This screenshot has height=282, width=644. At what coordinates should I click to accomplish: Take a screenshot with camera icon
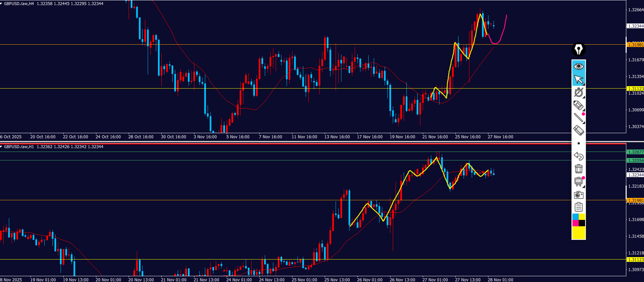[x=578, y=195]
